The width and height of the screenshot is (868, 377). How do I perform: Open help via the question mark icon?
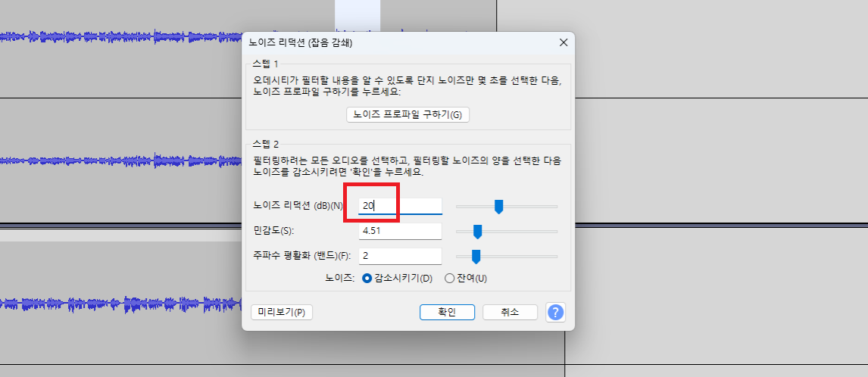555,312
